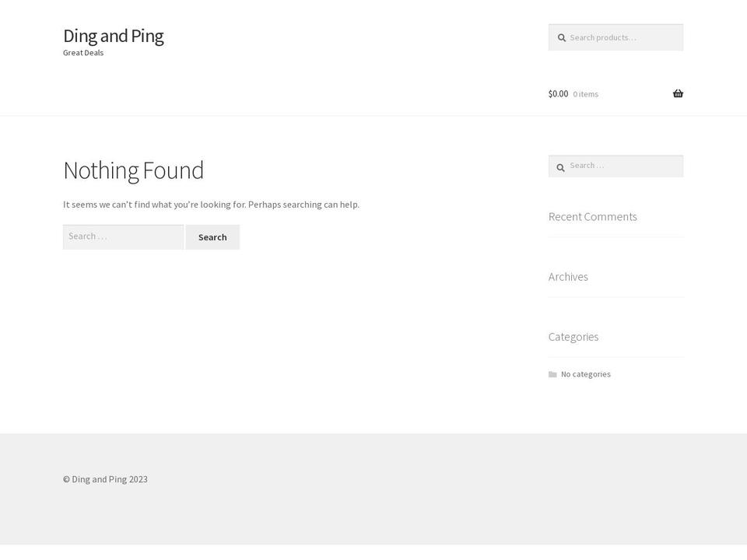Select the 0 items cart text
This screenshot has width=747, height=560.
[x=585, y=94]
